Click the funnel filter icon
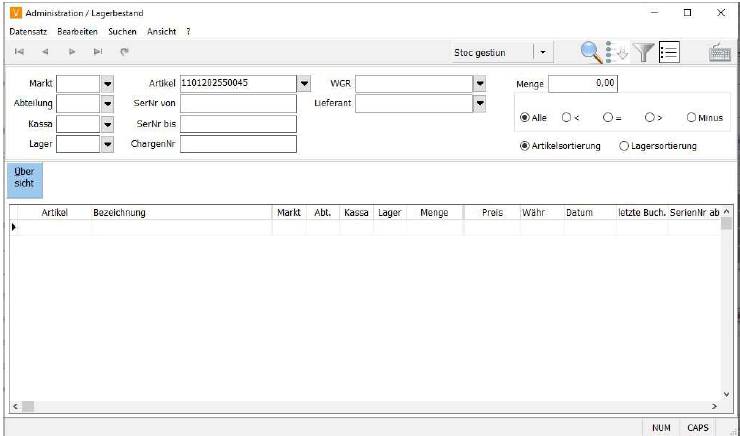 point(646,53)
